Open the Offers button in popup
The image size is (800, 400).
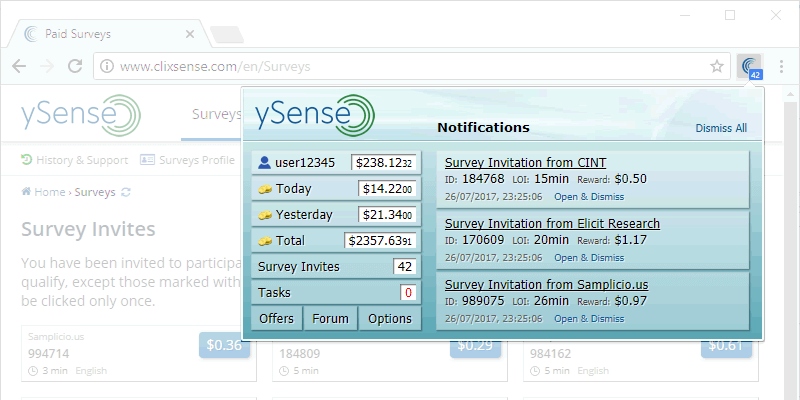(277, 318)
